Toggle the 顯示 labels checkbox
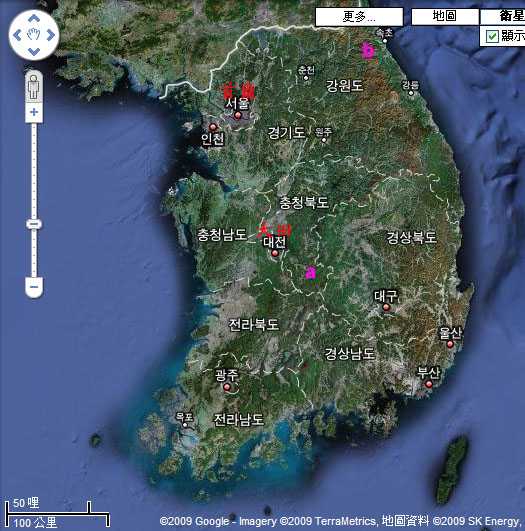 coord(492,36)
